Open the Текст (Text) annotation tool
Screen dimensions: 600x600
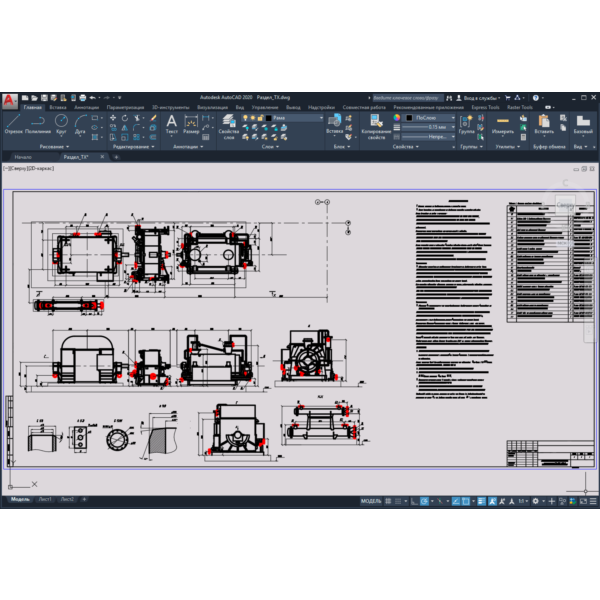(x=171, y=125)
